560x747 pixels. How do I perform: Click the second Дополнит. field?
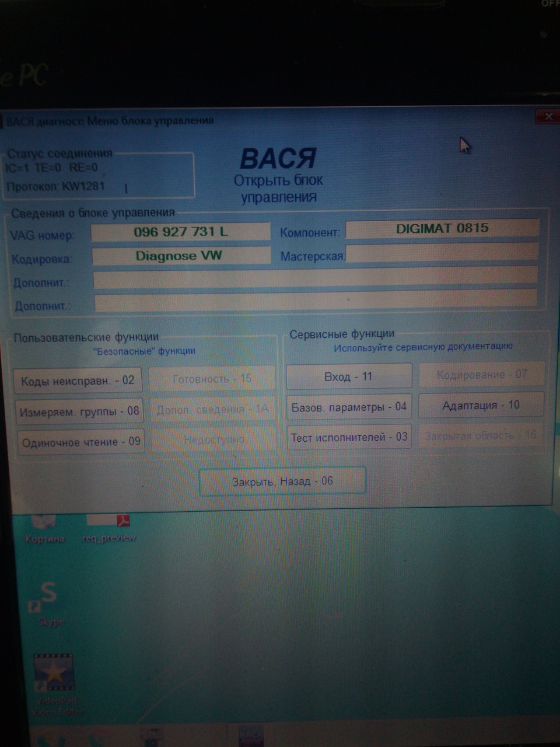tap(316, 301)
